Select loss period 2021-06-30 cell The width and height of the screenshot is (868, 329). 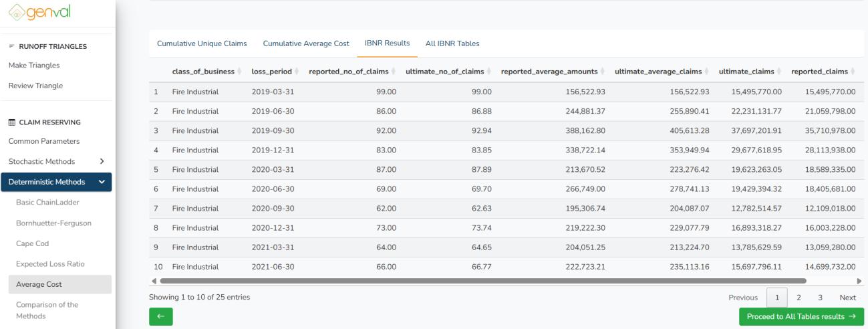(x=273, y=267)
